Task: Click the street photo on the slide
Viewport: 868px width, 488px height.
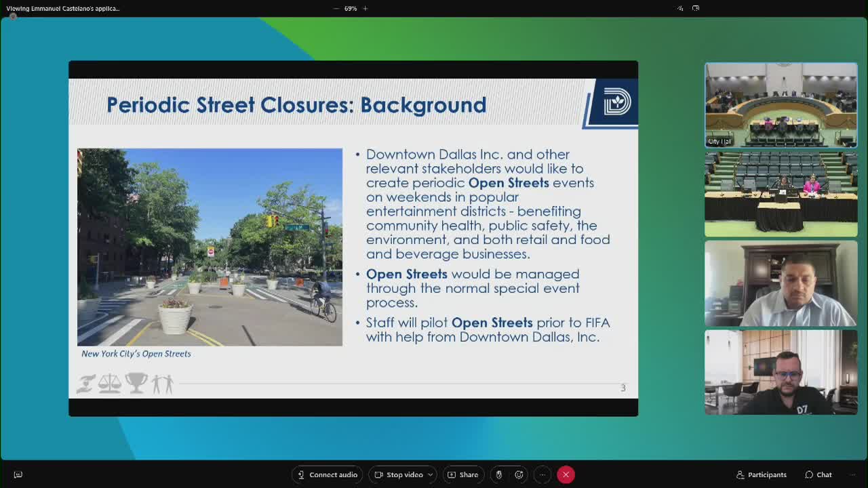Action: coord(210,247)
